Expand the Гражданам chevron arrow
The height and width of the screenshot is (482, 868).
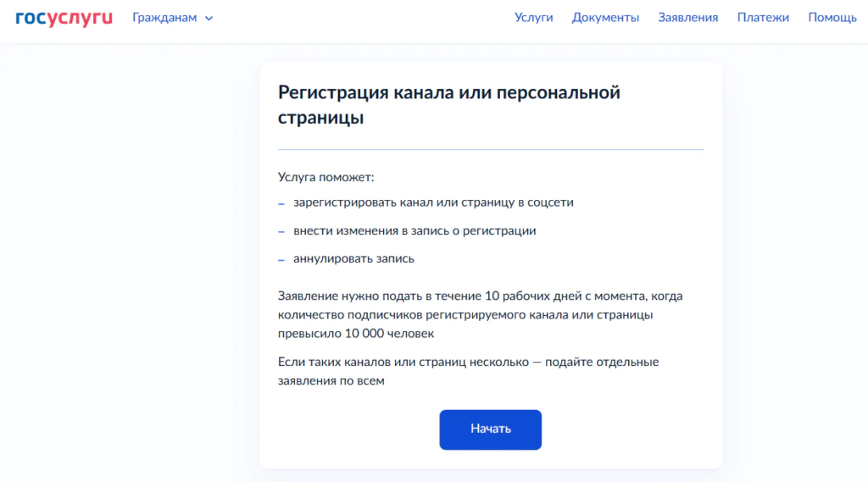tap(209, 19)
